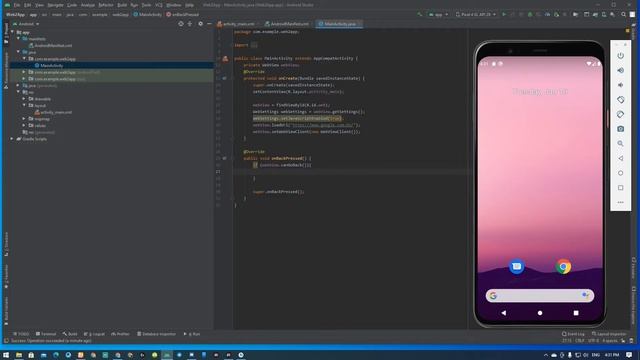Tap the phone's on-screen back button

click(x=504, y=313)
